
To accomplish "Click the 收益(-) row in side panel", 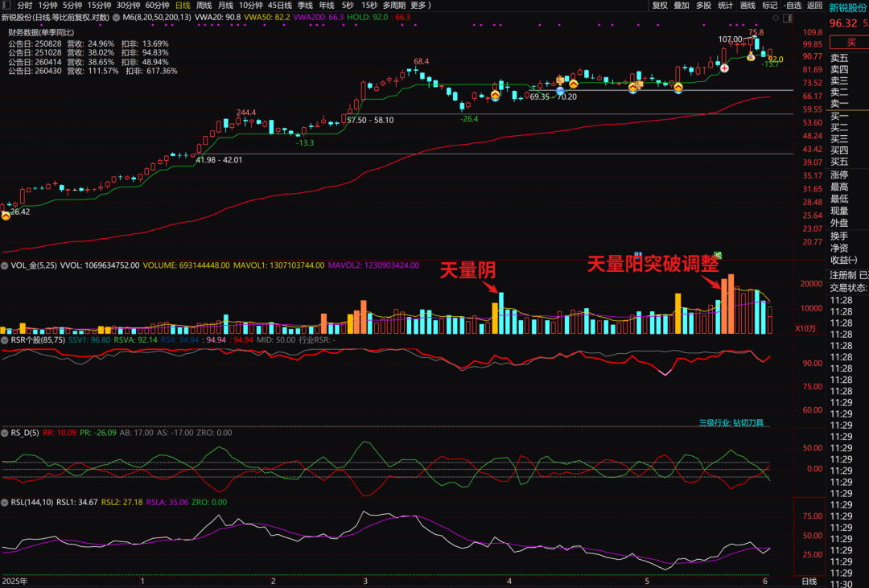I will 843,260.
